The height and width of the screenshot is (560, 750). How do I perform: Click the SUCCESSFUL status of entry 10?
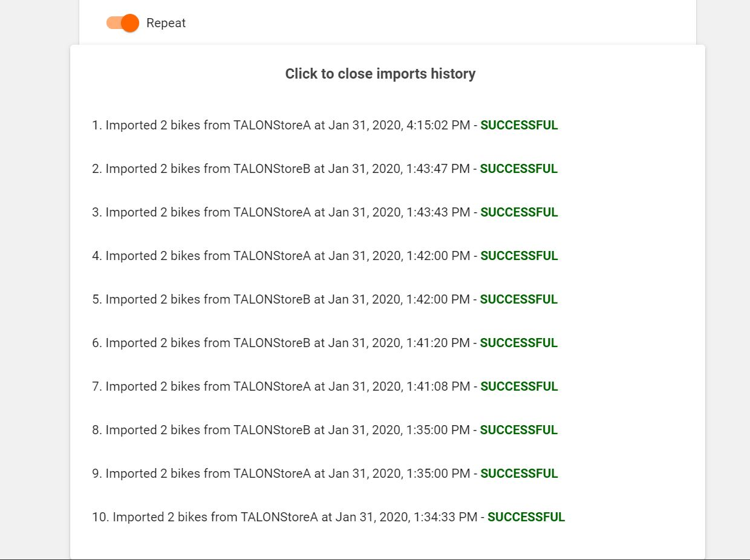[x=526, y=517]
